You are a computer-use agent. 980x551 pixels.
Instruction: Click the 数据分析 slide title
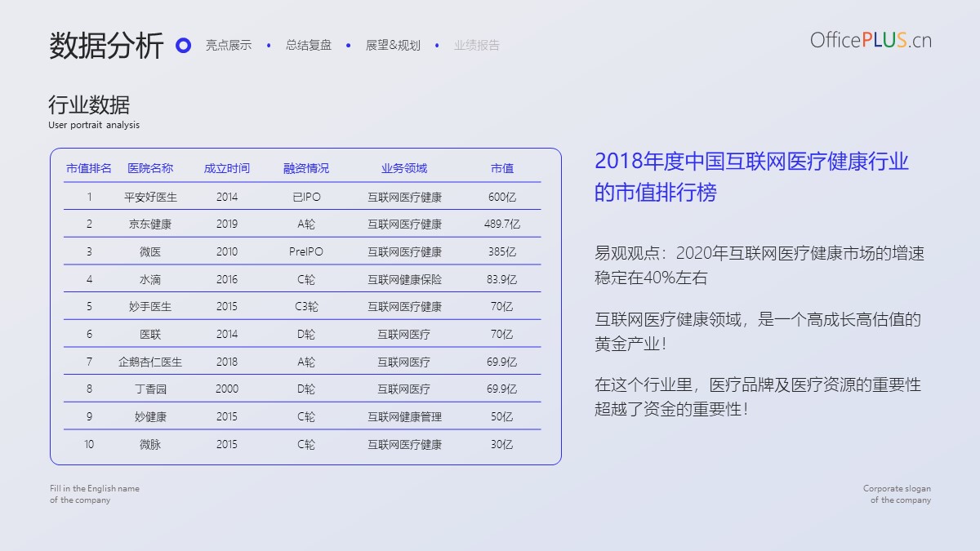[x=106, y=45]
